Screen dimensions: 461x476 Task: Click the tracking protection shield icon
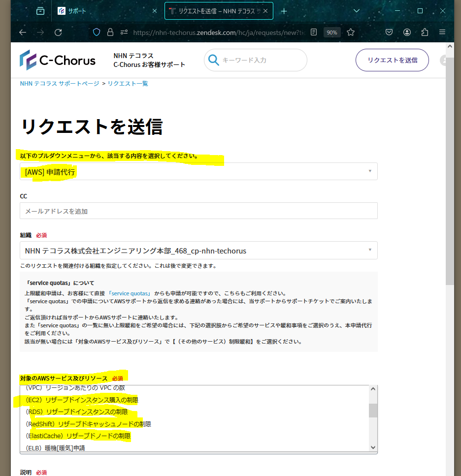click(97, 32)
